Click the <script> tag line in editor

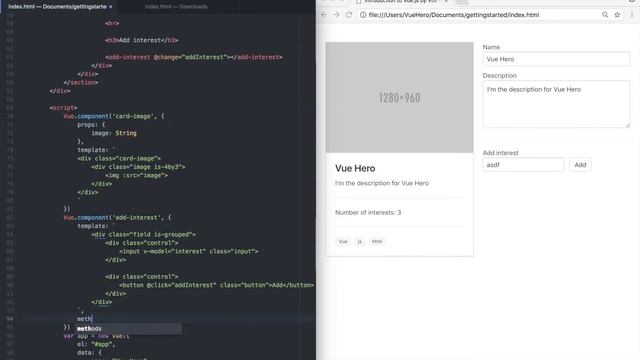tap(63, 108)
